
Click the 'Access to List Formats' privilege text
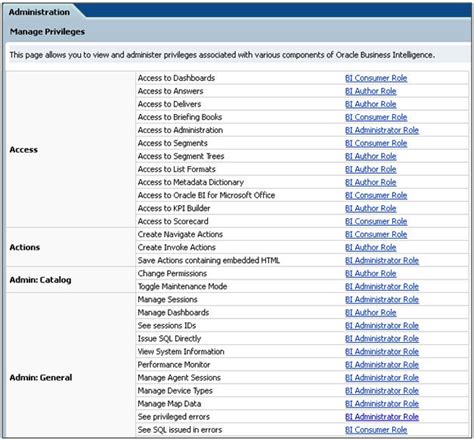(177, 169)
